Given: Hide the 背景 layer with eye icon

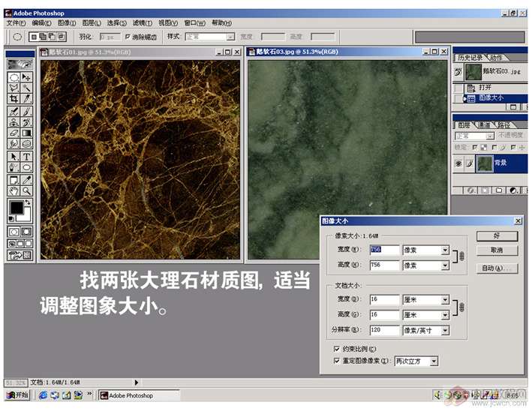Looking at the screenshot, I should [458, 163].
